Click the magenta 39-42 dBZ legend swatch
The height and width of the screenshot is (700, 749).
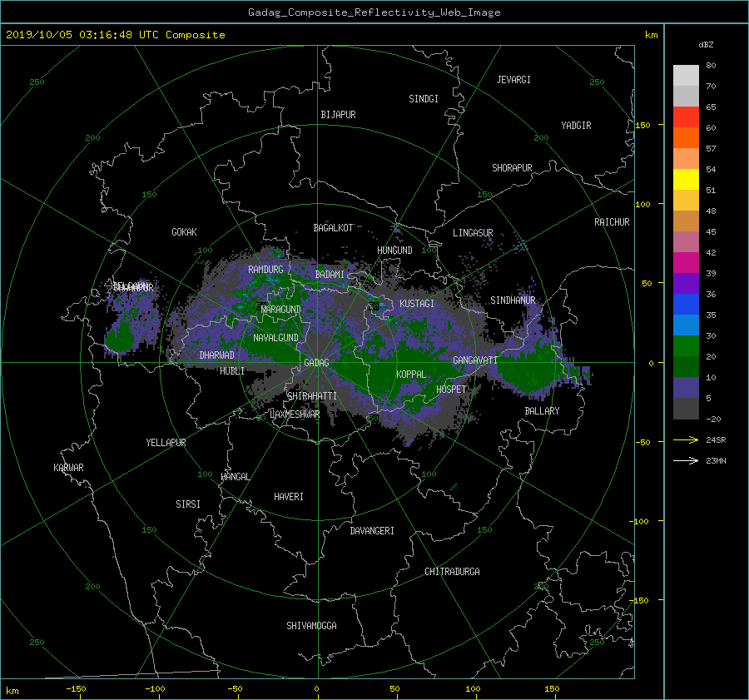[x=686, y=263]
